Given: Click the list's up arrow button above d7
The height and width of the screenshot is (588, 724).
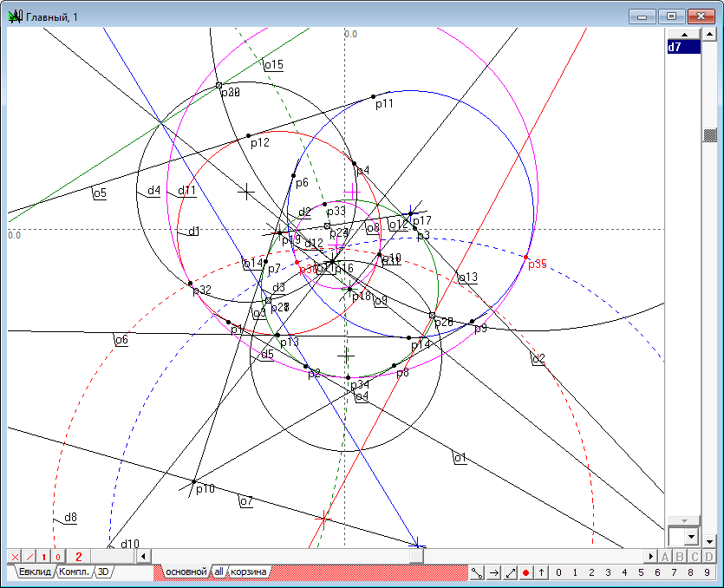Looking at the screenshot, I should 684,35.
